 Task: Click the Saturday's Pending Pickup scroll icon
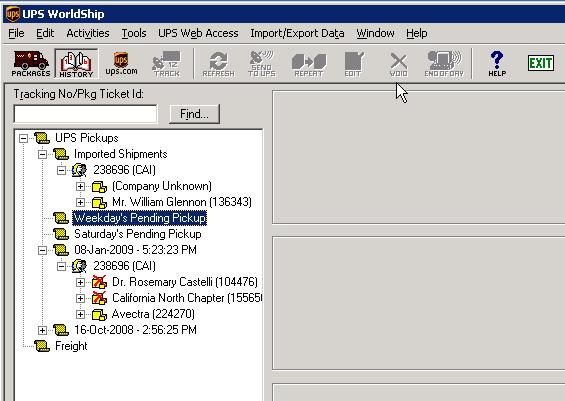(61, 234)
